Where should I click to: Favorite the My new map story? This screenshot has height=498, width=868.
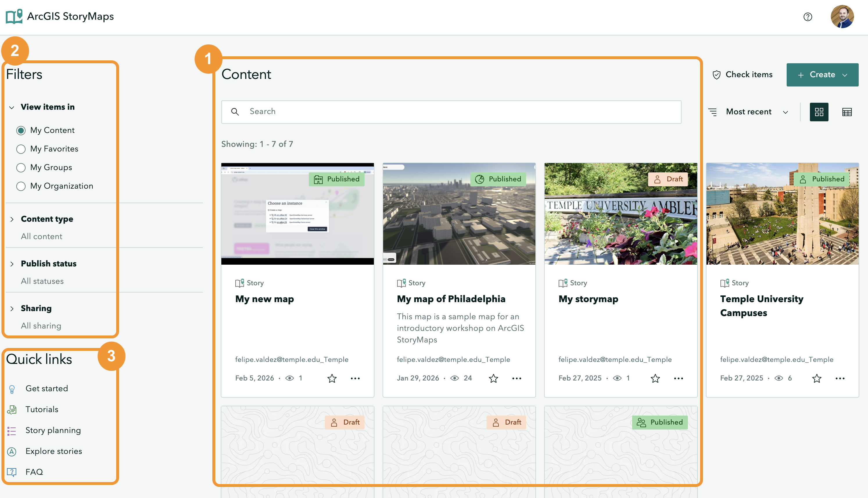coord(332,378)
